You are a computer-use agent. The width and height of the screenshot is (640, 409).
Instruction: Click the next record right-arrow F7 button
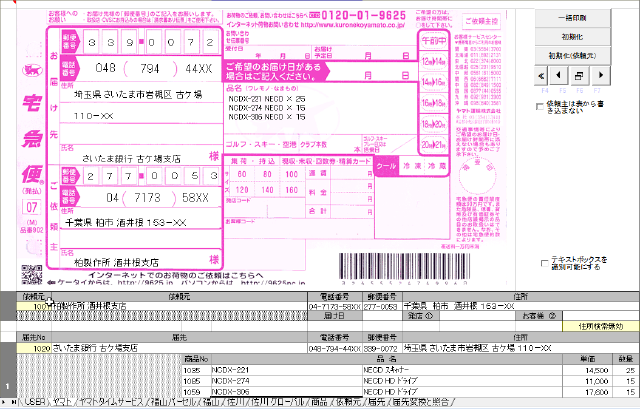(600, 76)
